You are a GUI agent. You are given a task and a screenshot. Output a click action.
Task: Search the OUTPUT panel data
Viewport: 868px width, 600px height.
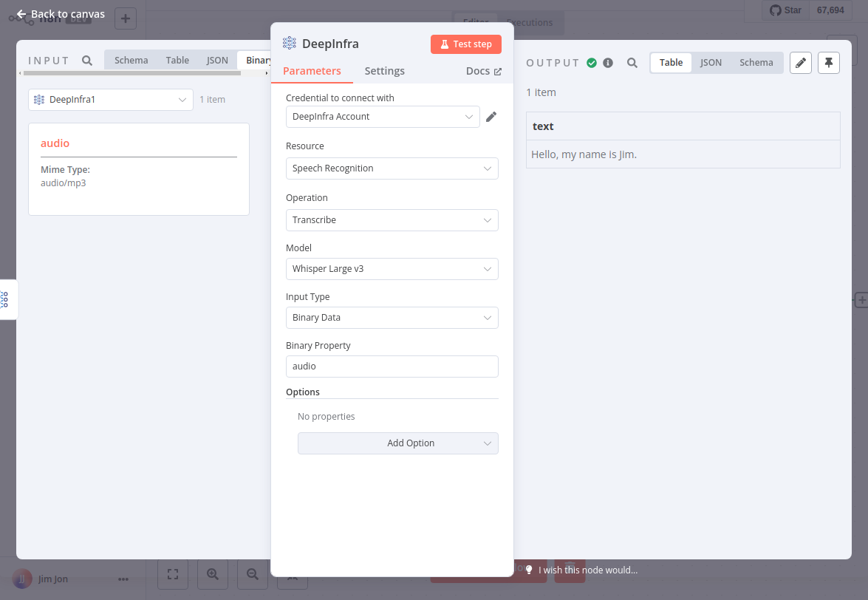632,63
